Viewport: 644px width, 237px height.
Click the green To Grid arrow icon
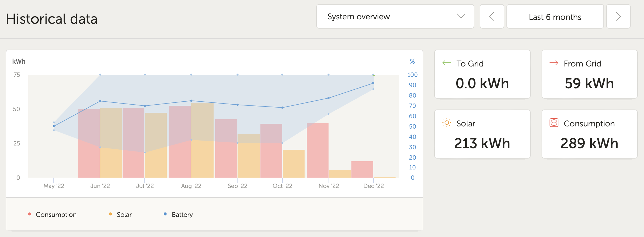447,63
